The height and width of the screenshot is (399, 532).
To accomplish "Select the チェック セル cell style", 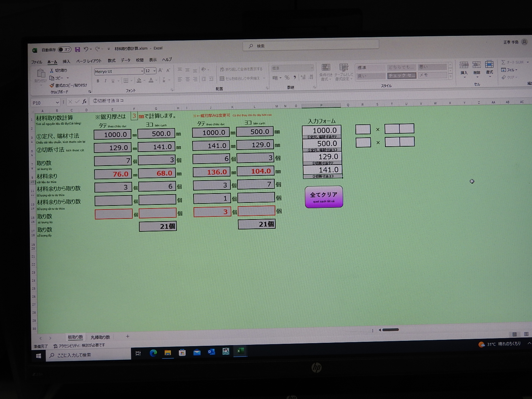I will [x=402, y=75].
